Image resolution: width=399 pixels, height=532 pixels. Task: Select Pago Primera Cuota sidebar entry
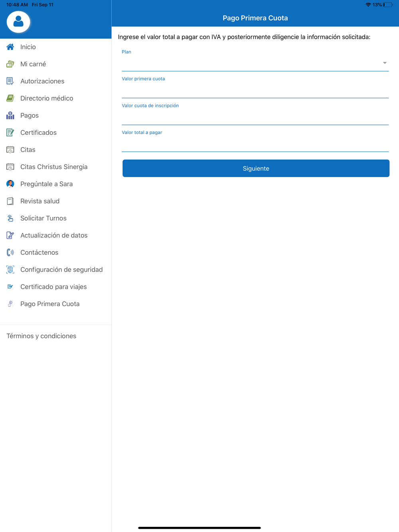point(55,304)
